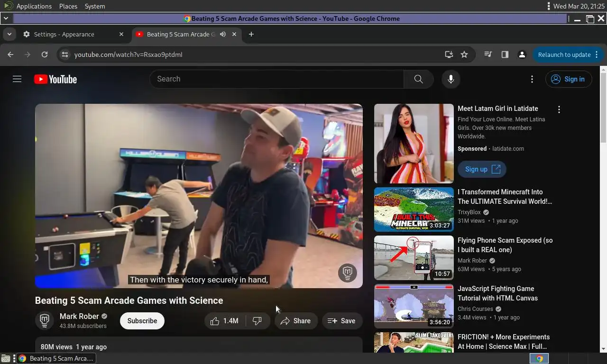The height and width of the screenshot is (364, 607).
Task: Install app icon in address bar
Action: [449, 55]
